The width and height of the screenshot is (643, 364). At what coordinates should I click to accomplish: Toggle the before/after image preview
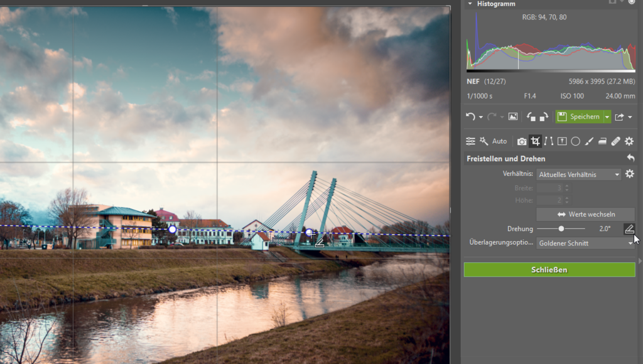513,117
